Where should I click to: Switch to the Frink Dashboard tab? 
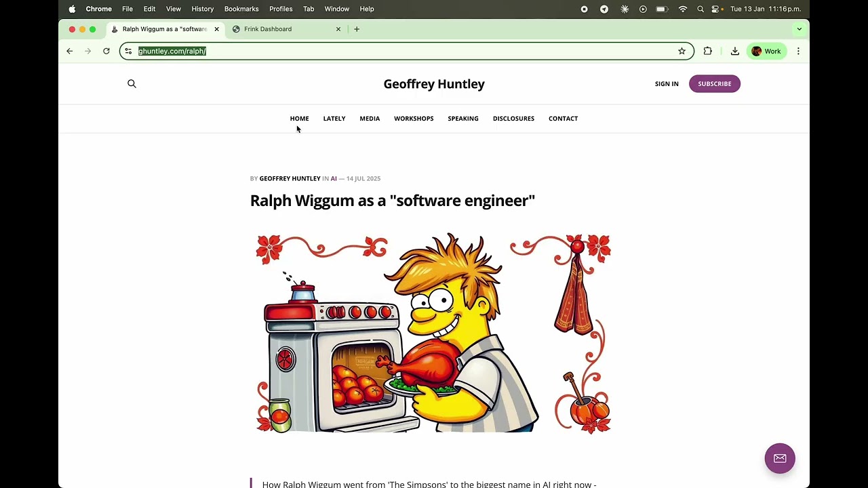click(x=286, y=29)
